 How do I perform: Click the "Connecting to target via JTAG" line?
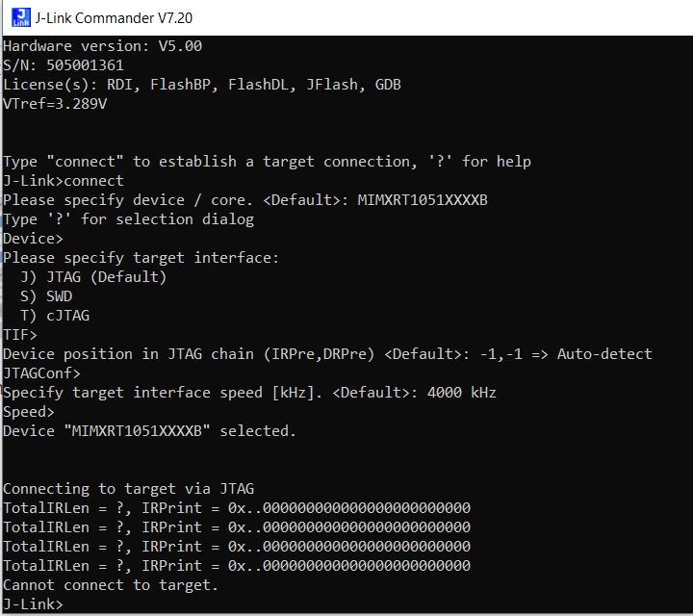coord(128,489)
